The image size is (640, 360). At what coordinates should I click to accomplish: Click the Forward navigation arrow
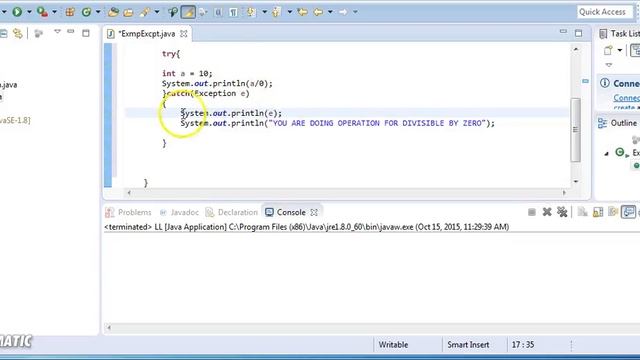coord(343,12)
